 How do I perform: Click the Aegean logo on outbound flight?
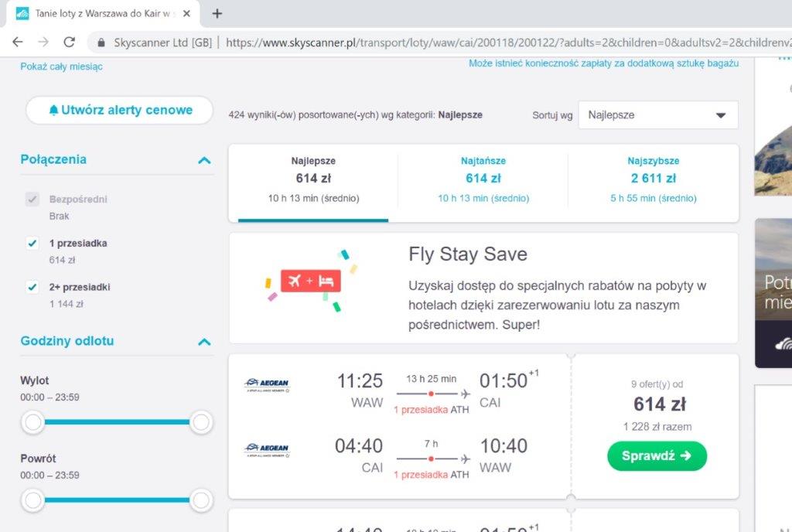[x=267, y=385]
